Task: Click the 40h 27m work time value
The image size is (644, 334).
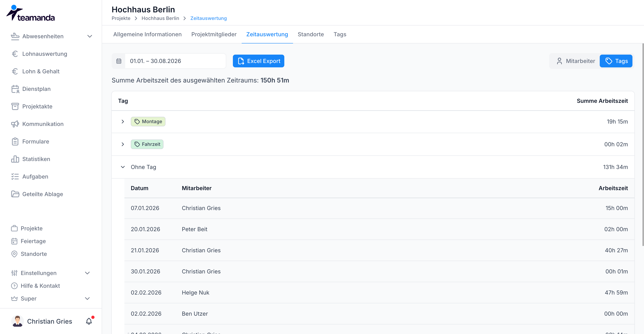Action: [616, 250]
